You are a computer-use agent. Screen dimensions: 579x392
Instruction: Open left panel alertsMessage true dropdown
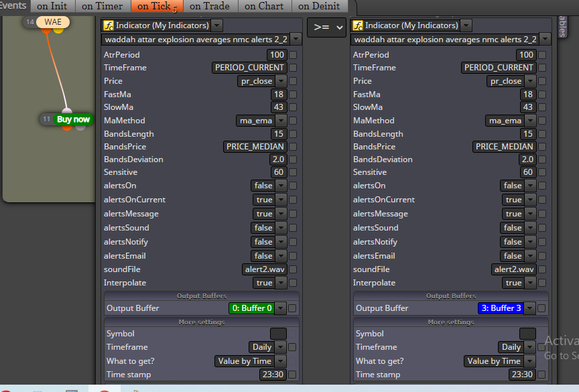coord(281,214)
